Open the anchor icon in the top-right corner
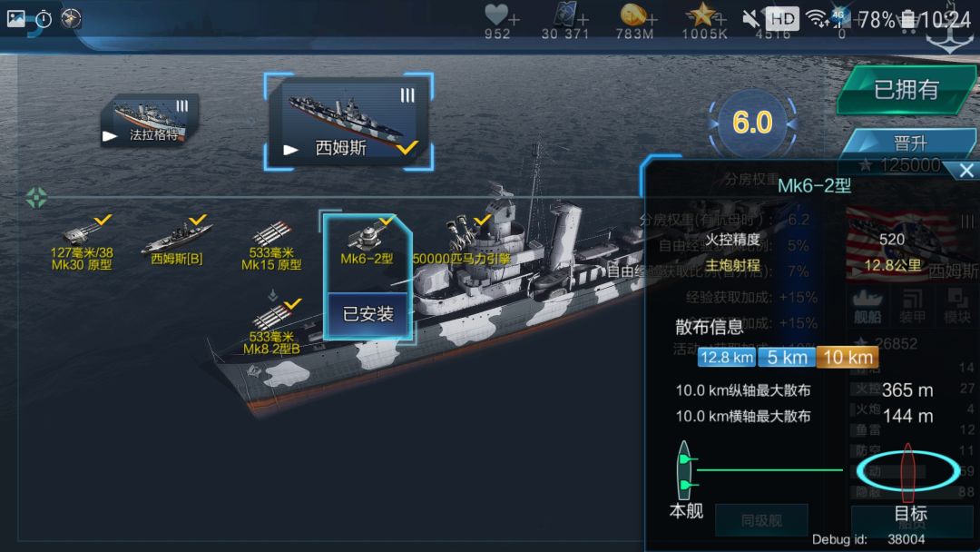 (949, 37)
